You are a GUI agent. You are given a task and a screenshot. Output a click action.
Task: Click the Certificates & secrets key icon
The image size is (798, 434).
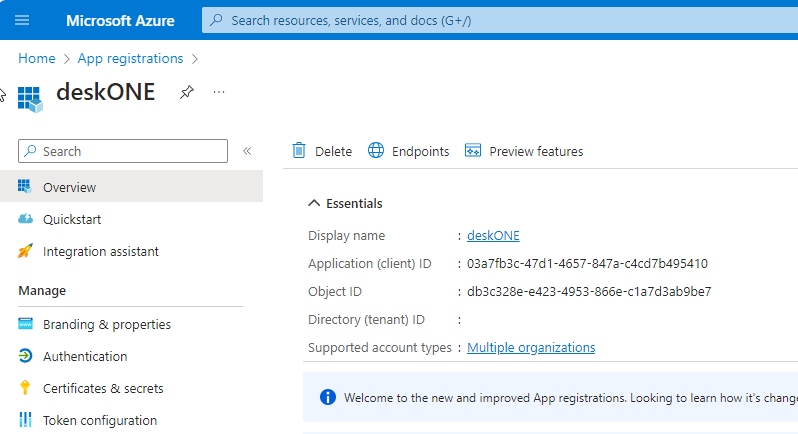[25, 388]
